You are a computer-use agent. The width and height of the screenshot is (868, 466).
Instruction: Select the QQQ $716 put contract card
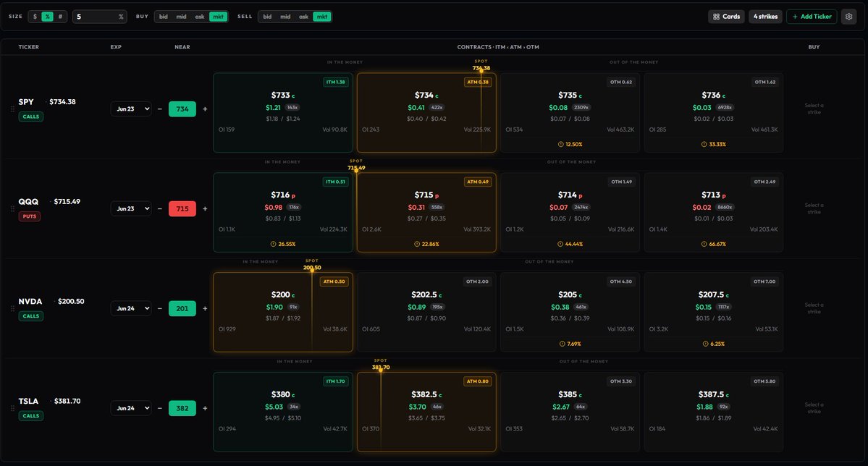click(x=283, y=213)
